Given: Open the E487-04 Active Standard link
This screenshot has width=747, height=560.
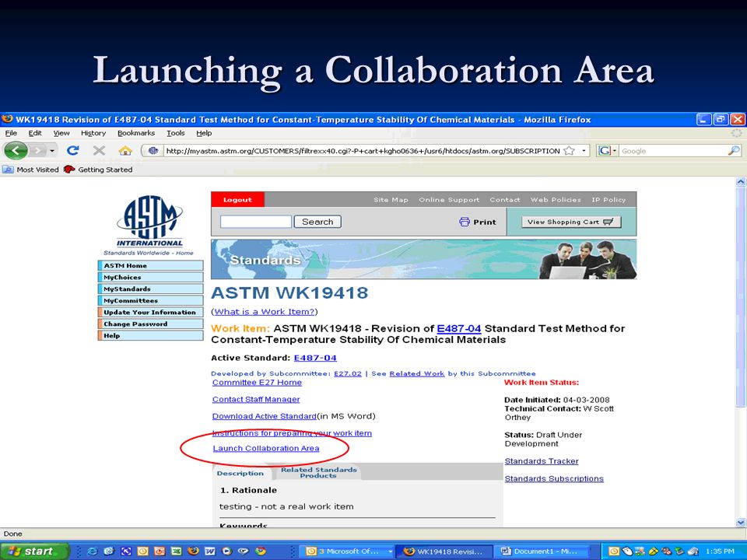Looking at the screenshot, I should (x=315, y=358).
